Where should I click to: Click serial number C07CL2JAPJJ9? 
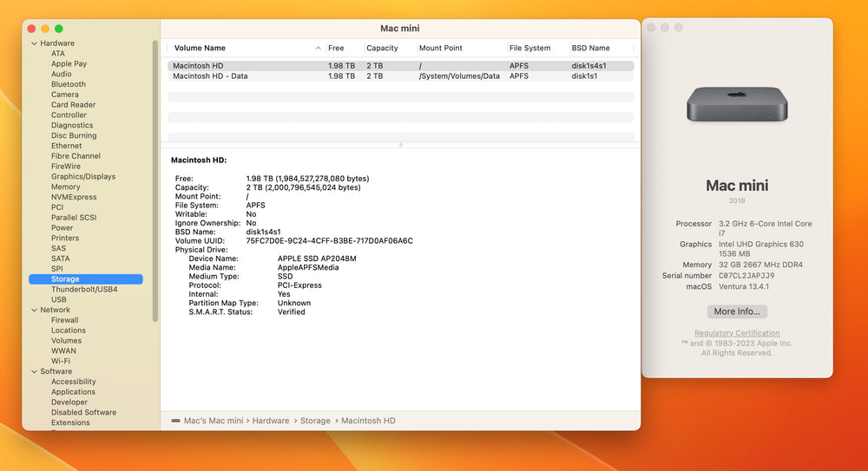[x=746, y=276]
